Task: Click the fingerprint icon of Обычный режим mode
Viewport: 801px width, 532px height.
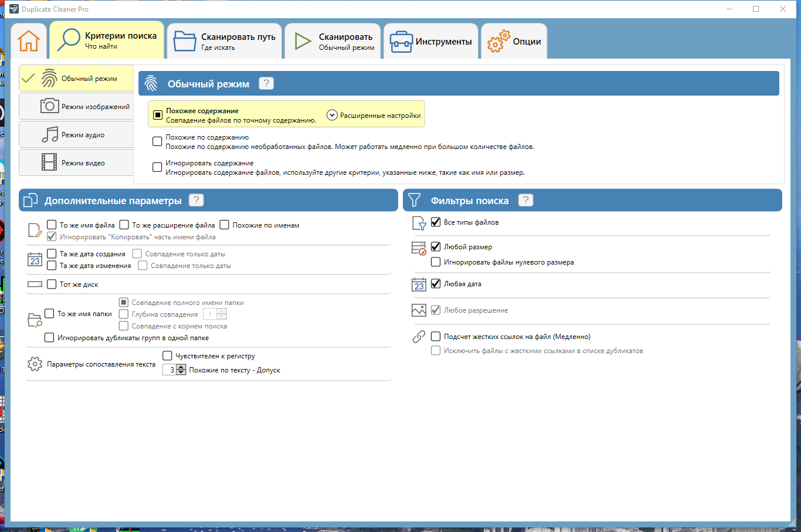Action: coord(49,78)
